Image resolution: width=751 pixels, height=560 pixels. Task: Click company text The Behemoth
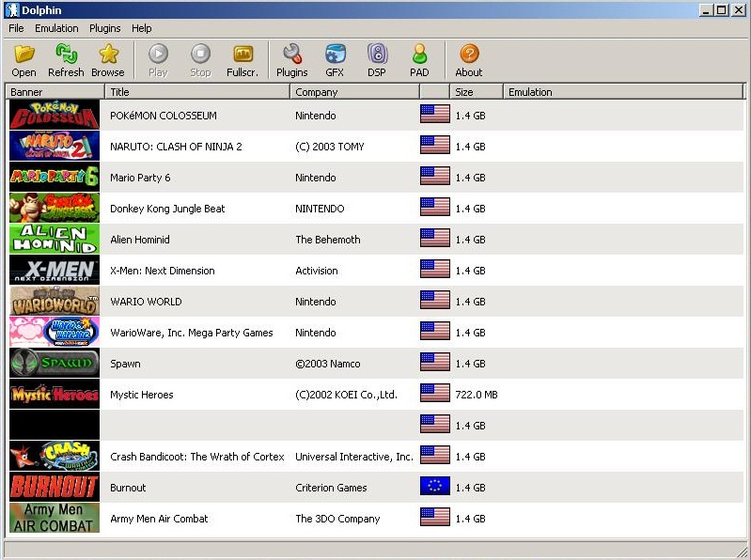coord(328,240)
